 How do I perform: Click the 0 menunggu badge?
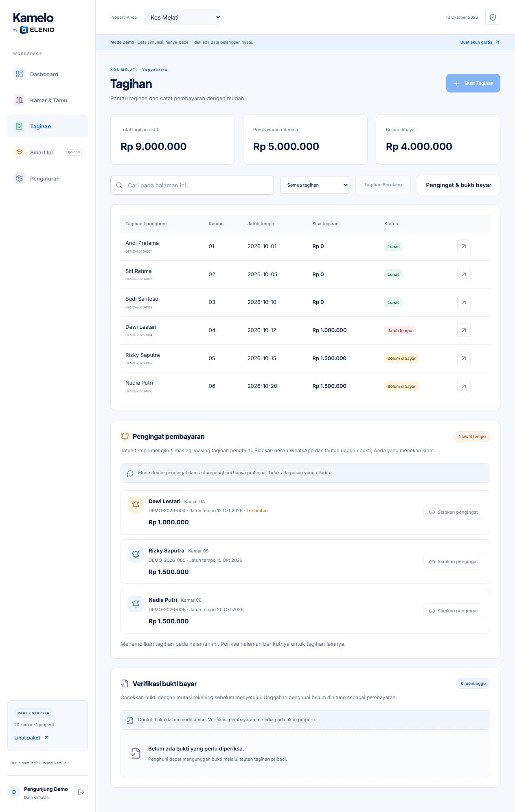pyautogui.click(x=473, y=684)
